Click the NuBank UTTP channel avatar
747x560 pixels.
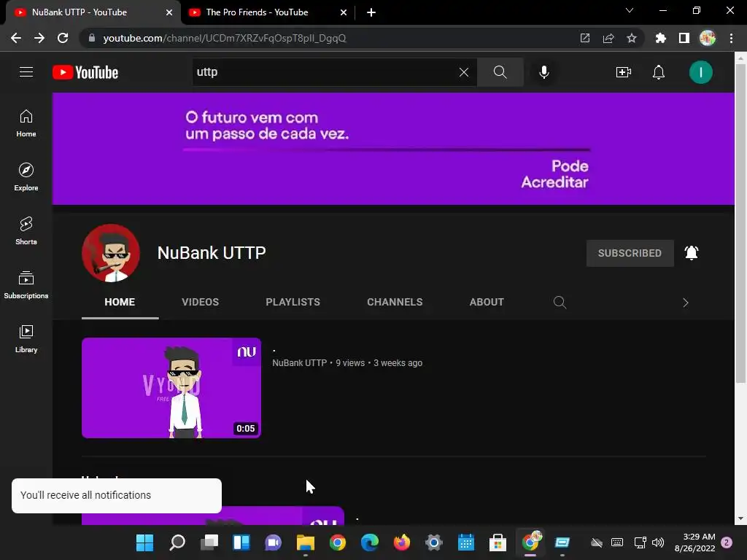pyautogui.click(x=111, y=253)
